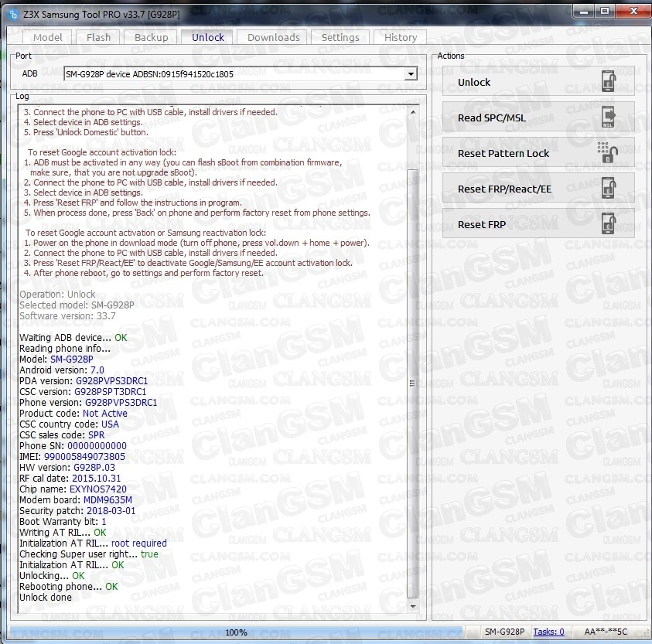
Task: Click the Z3X app icon in title bar
Action: tap(13, 15)
